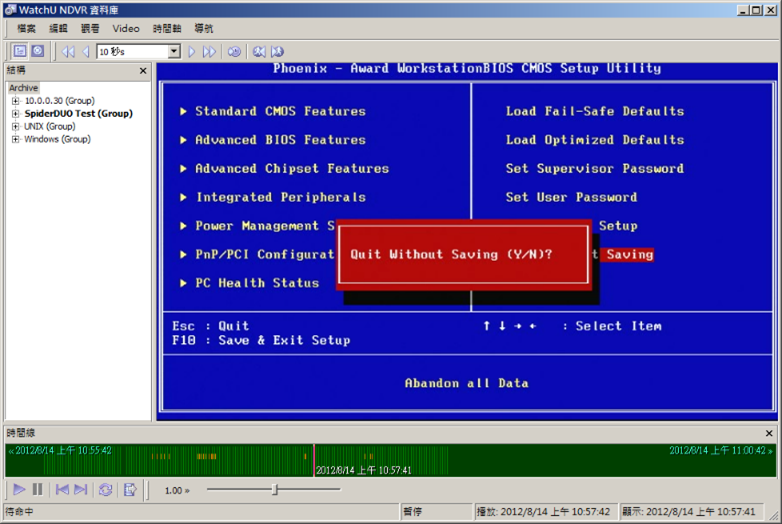Click the play button below the timeline
The width and height of the screenshot is (782, 524).
(x=19, y=489)
